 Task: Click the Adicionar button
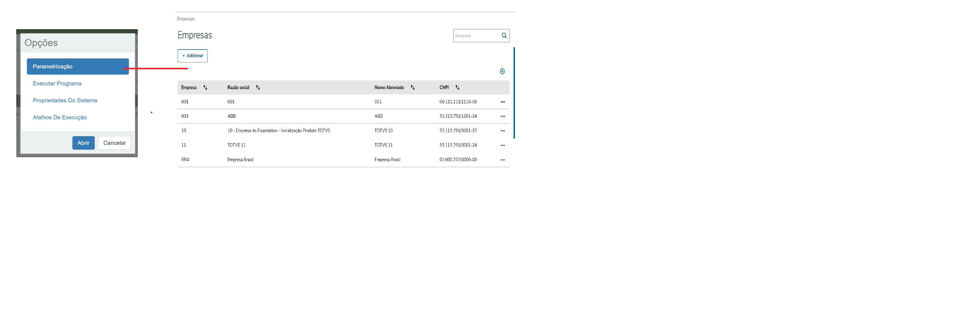click(x=192, y=56)
